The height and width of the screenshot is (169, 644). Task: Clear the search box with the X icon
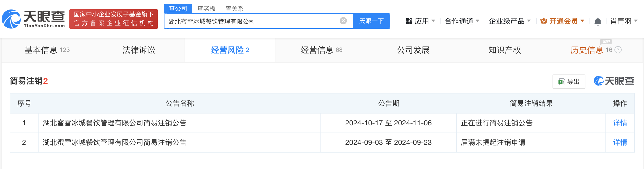(343, 21)
